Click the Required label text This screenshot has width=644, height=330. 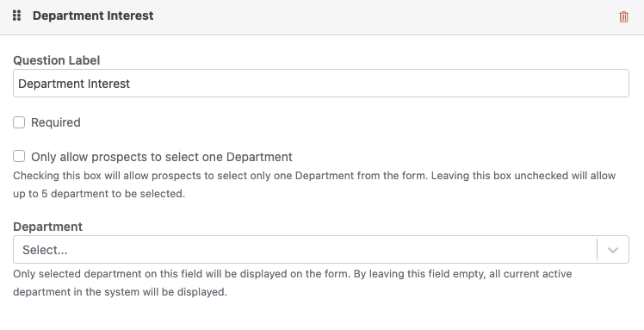pos(56,122)
